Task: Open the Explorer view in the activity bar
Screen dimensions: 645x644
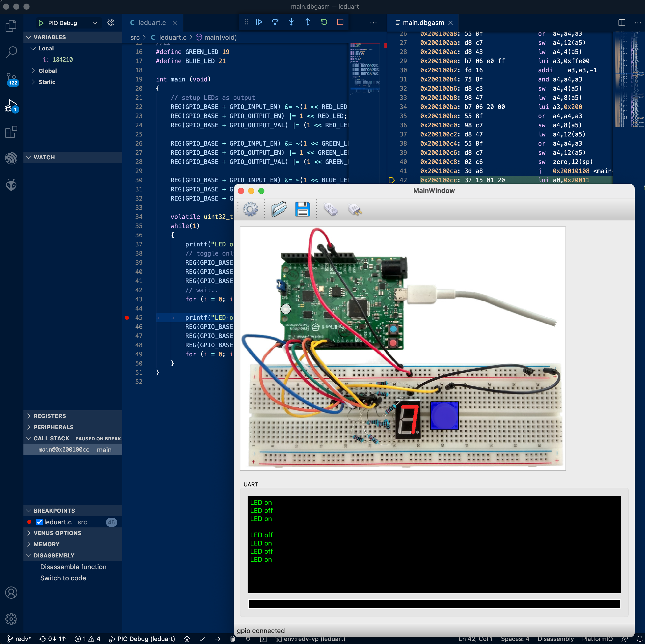Action: 11,26
